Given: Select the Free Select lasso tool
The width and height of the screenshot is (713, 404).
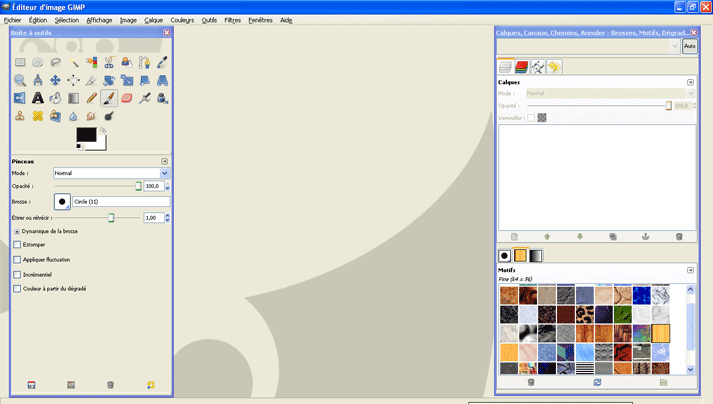Looking at the screenshot, I should point(55,62).
